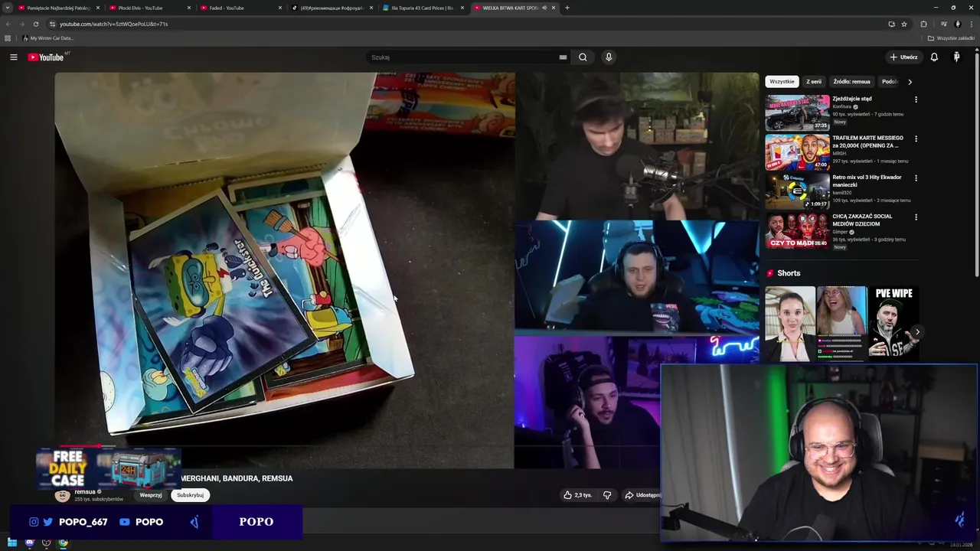The height and width of the screenshot is (551, 980).
Task: Close the 'Faded - YouTube' tab
Action: pyautogui.click(x=279, y=8)
